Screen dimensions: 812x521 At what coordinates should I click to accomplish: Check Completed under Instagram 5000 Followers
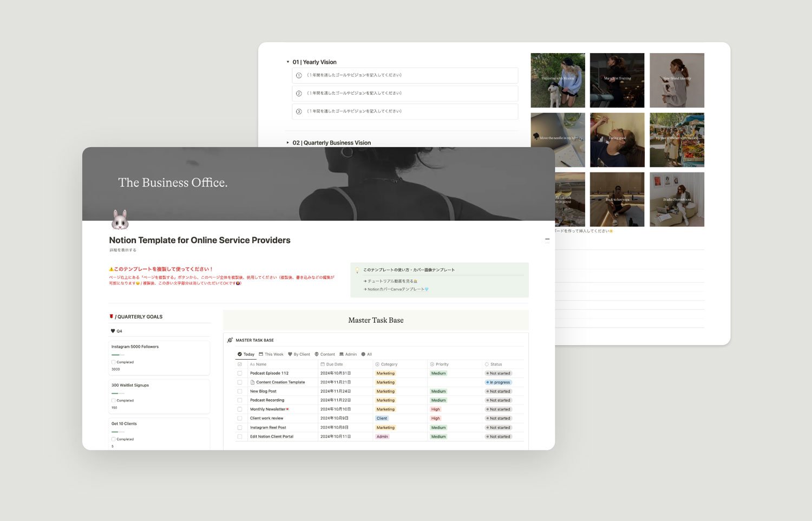tap(113, 362)
